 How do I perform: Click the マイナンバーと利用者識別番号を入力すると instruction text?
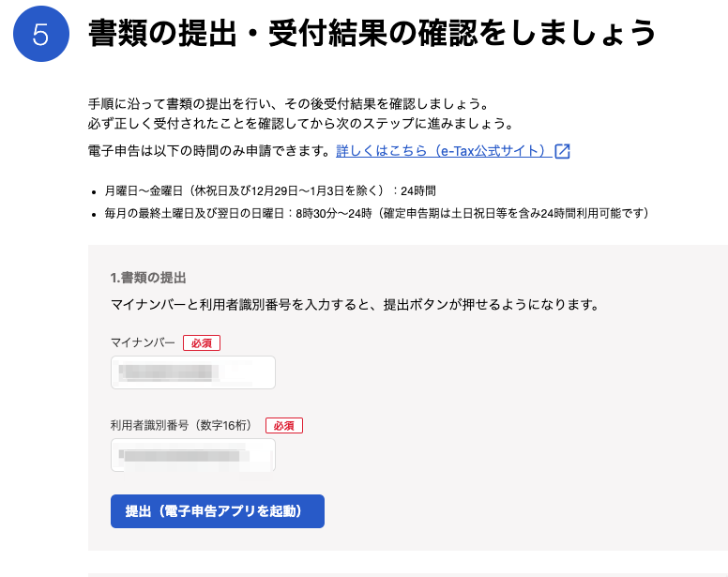356,305
